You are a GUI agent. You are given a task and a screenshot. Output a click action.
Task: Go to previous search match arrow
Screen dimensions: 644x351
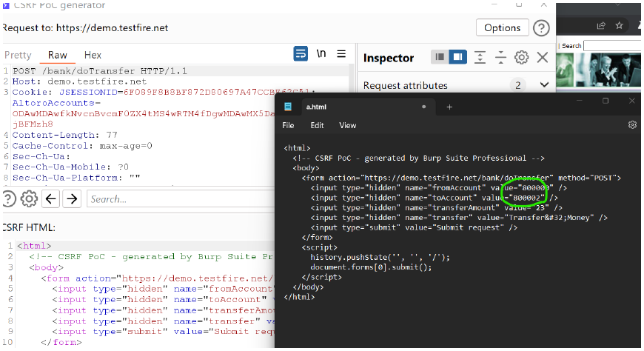[50, 199]
